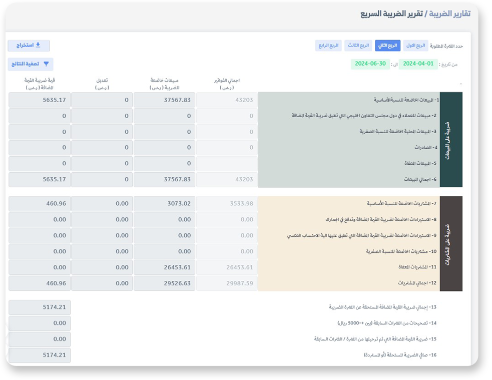This screenshot has height=380, width=492.
Task: Click row 1 adjustment field showing 0
Action: click(x=102, y=100)
